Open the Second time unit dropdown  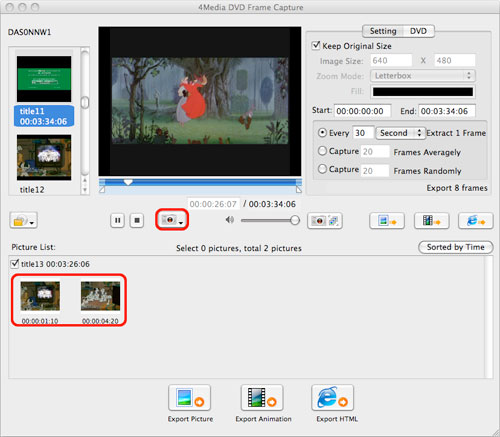point(401,133)
